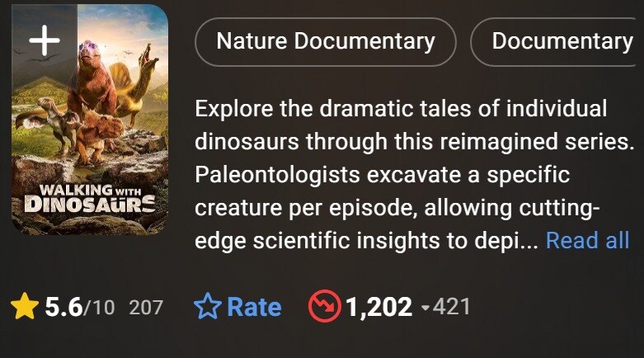This screenshot has height=358, width=644.
Task: Click the /10 rating scale text
Action: pyautogui.click(x=99, y=308)
